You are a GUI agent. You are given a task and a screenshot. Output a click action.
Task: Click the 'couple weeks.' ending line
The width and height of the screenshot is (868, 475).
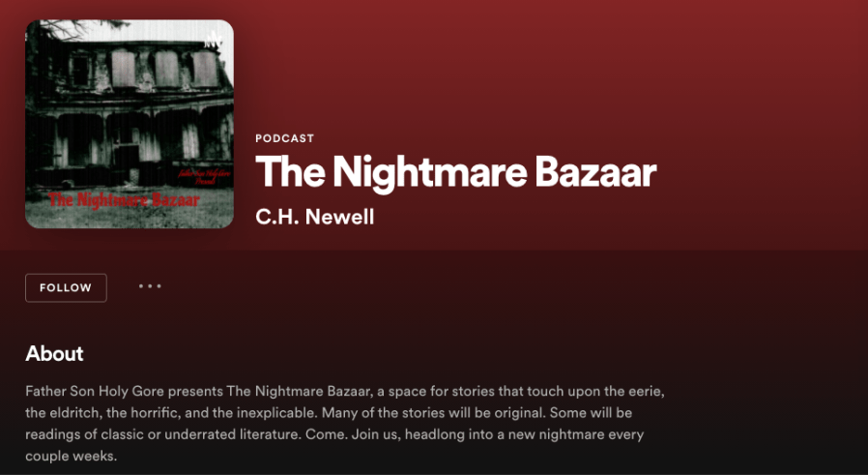[72, 457]
